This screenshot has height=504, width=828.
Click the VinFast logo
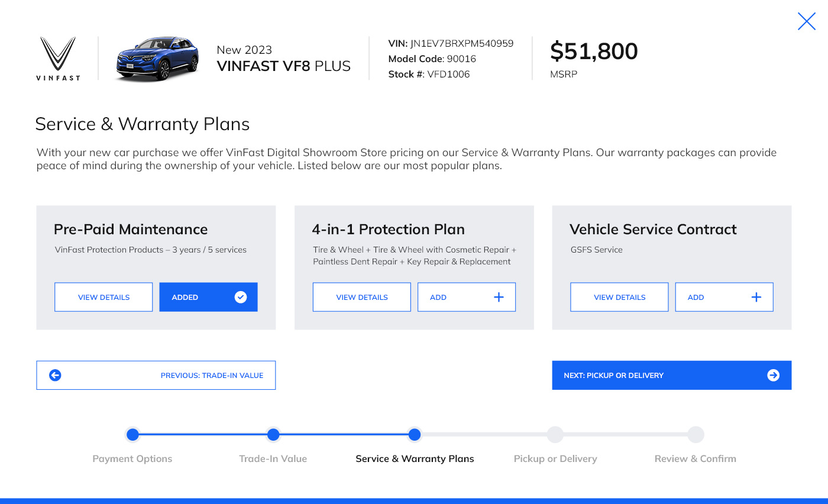(58, 59)
